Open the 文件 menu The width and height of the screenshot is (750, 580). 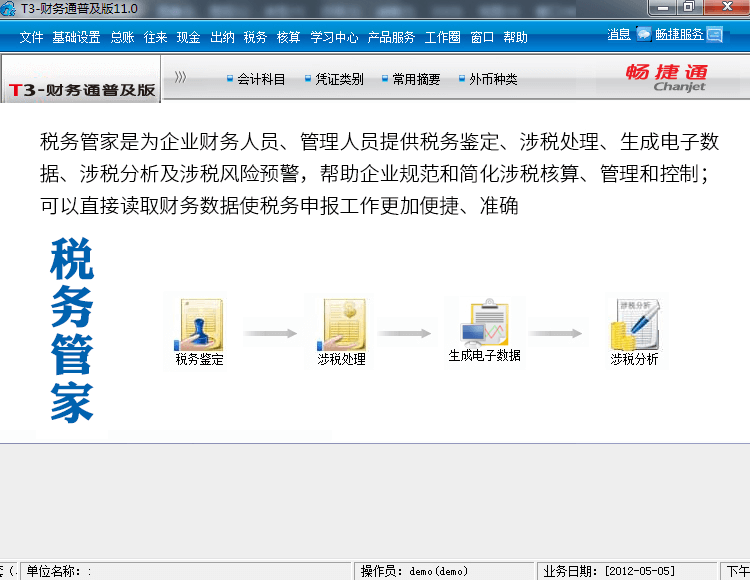click(31, 37)
